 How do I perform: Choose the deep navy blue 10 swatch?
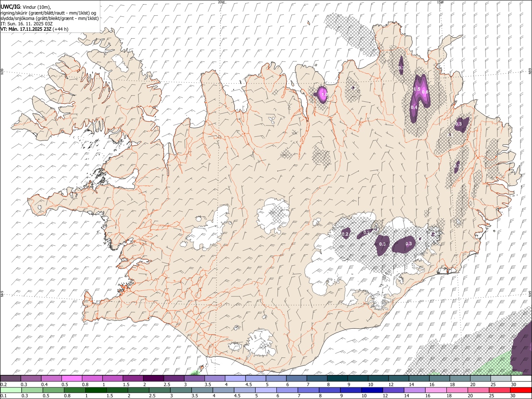coord(372,390)
